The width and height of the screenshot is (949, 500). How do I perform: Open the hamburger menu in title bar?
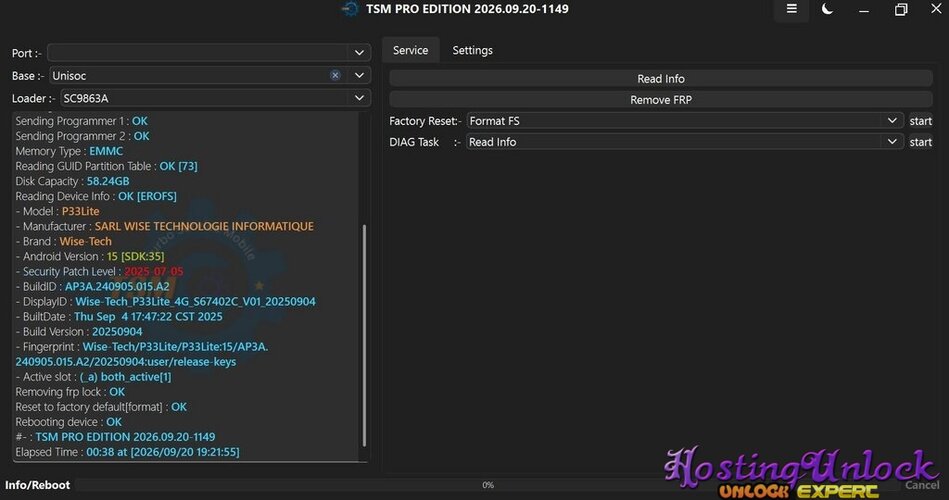[x=792, y=9]
